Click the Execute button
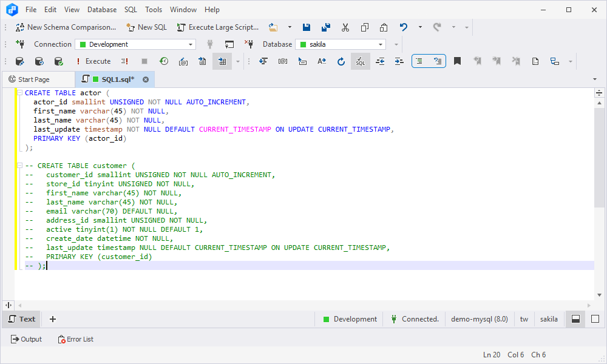The height and width of the screenshot is (364, 607). pos(93,61)
